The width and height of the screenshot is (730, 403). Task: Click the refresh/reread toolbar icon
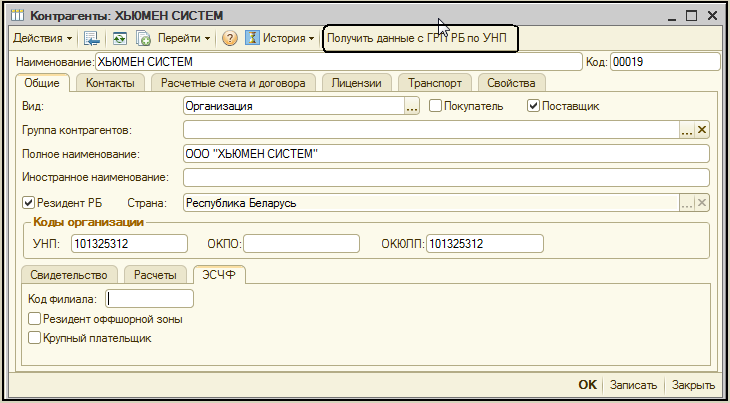(120, 39)
